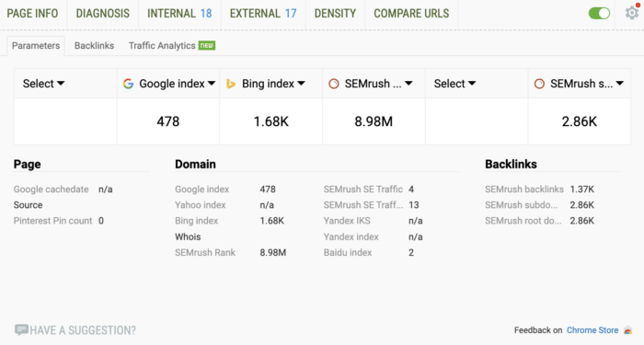Open the Chrome Store feedback link
The image size is (644, 345).
click(592, 330)
